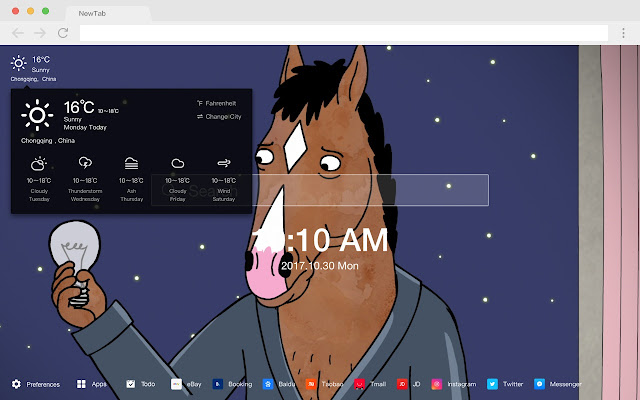This screenshot has height=400, width=640.
Task: Click the JD link text
Action: [x=416, y=384]
